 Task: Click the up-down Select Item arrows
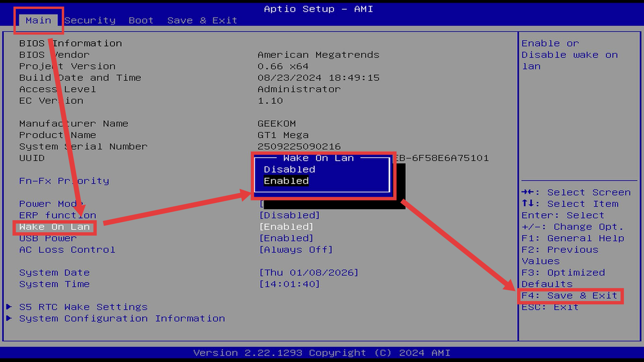(528, 203)
